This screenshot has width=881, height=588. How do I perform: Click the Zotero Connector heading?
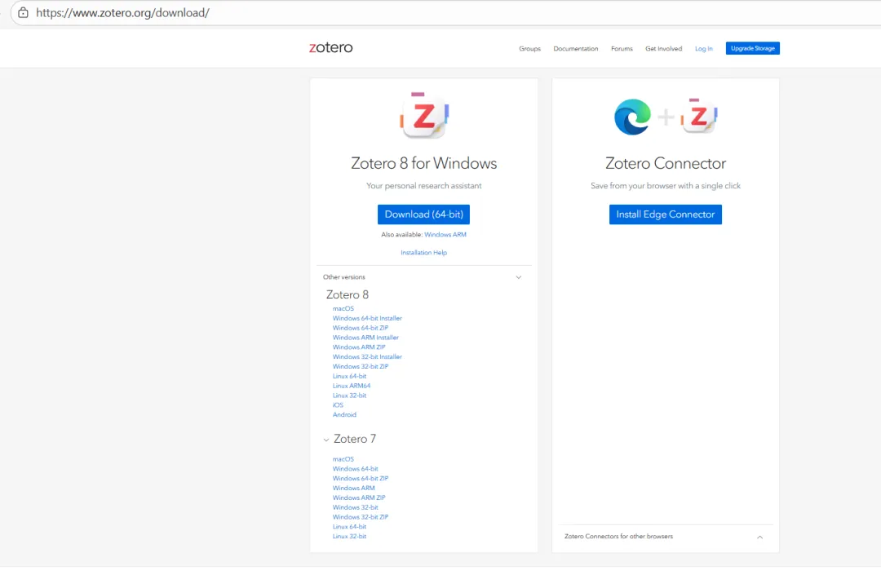[x=666, y=163]
